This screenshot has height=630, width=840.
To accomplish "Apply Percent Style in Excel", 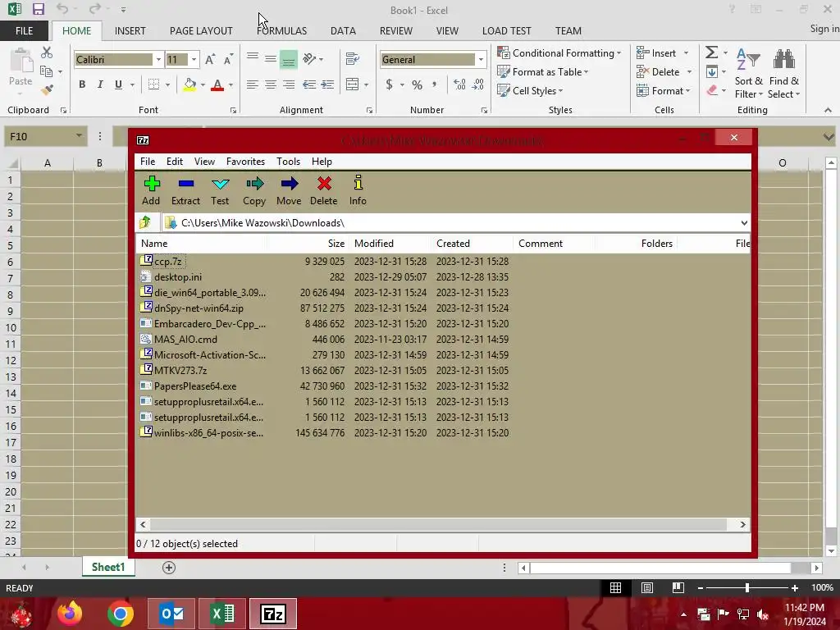I will (418, 84).
